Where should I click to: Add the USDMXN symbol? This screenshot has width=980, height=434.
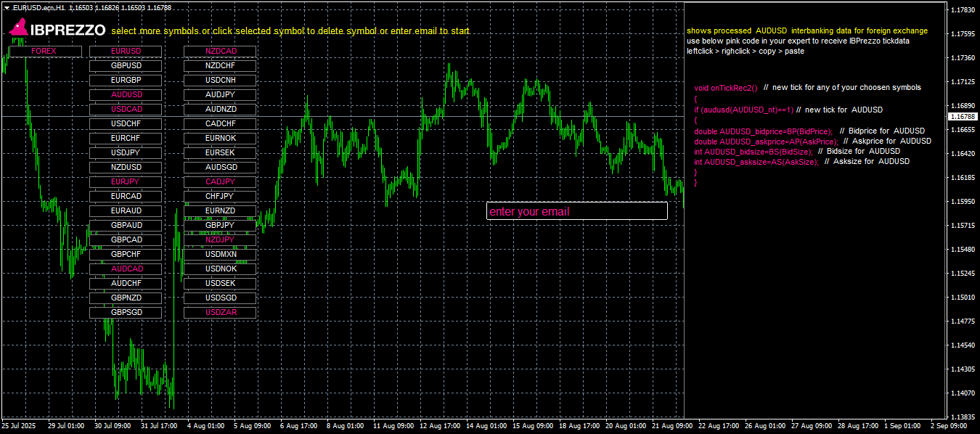(220, 255)
